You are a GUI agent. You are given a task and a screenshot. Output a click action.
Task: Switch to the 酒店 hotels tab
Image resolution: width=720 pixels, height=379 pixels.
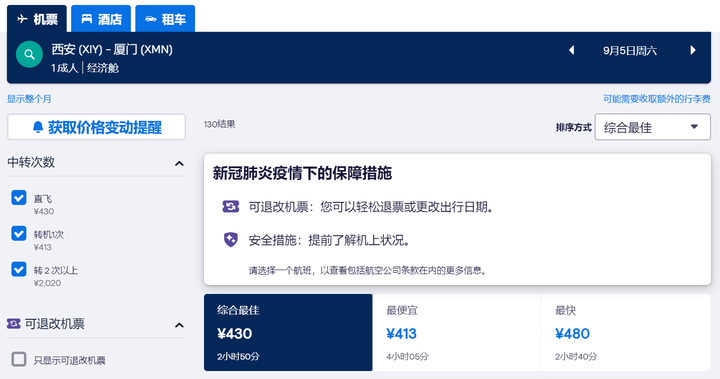(101, 19)
